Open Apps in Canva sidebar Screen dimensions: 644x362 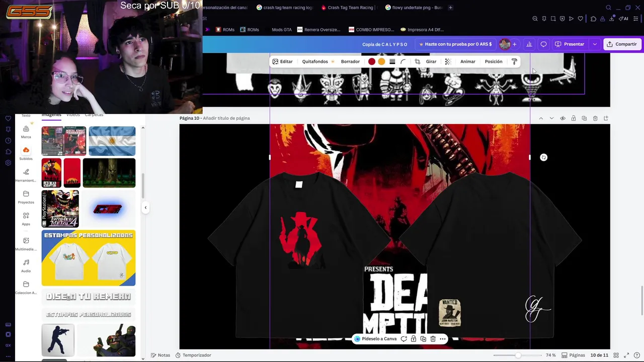click(x=26, y=219)
